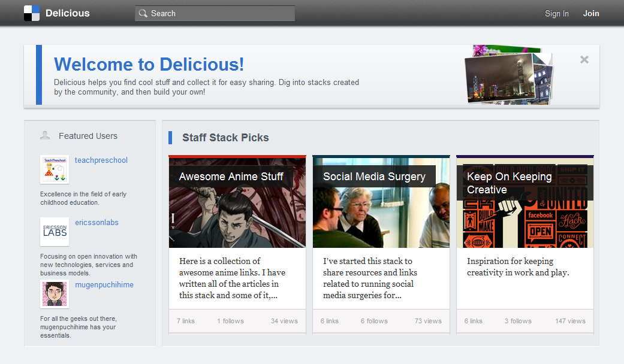Viewport: 624px width, 364px height.
Task: Click the 'Excellence in the field' description
Action: click(x=83, y=198)
